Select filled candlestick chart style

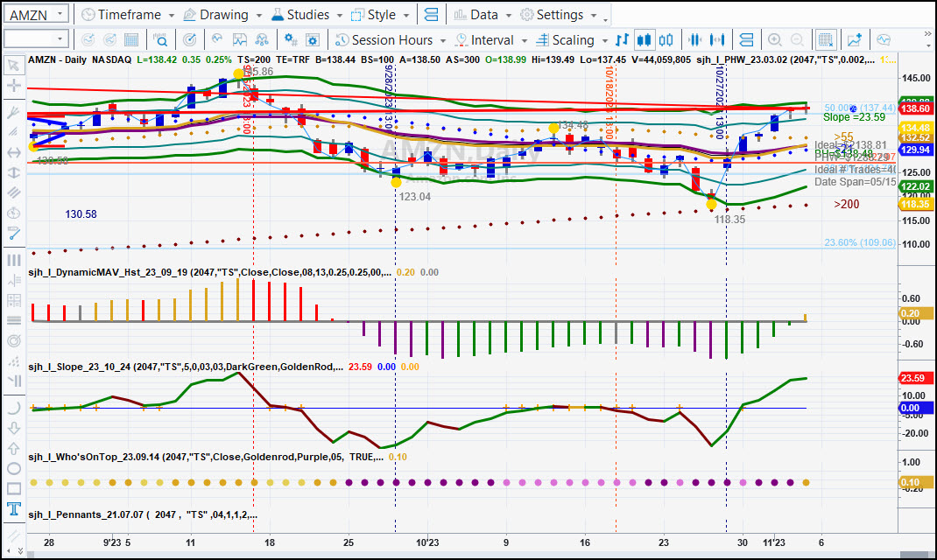pyautogui.click(x=644, y=40)
